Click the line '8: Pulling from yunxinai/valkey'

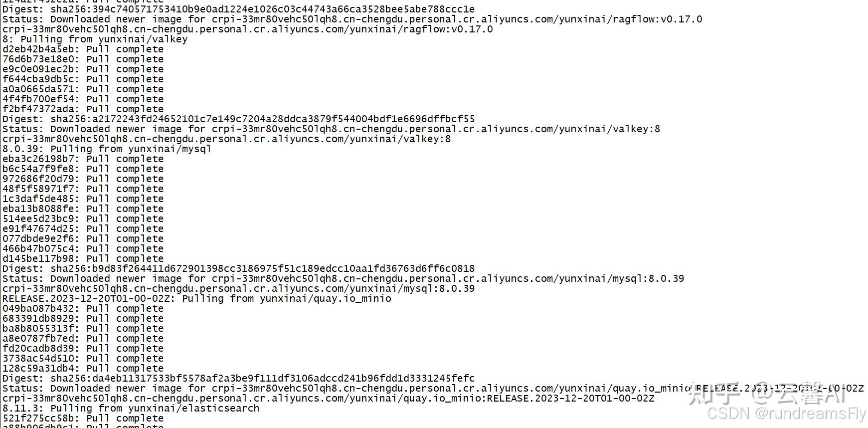tap(95, 39)
